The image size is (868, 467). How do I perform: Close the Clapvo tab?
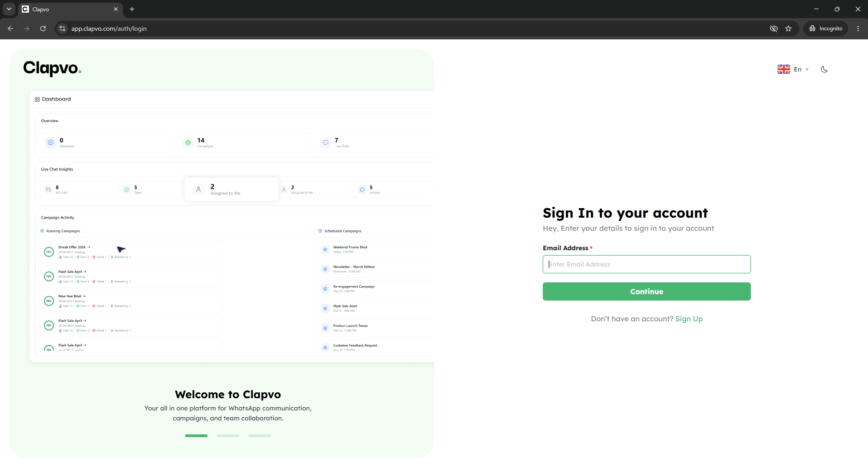pos(116,9)
